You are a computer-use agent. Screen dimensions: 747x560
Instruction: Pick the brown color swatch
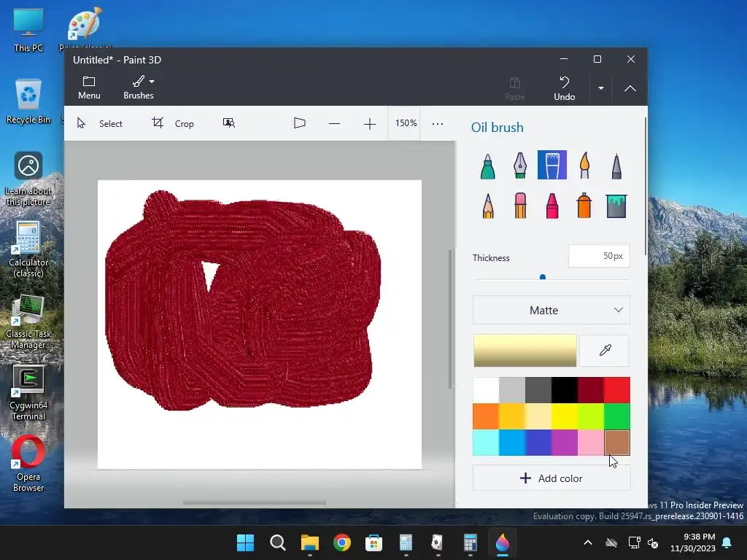(x=617, y=443)
